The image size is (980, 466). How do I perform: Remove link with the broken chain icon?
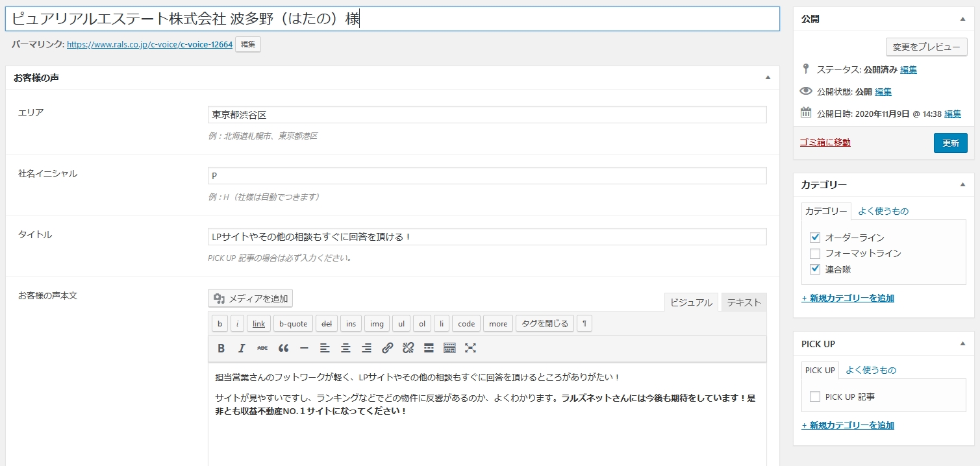[408, 349]
